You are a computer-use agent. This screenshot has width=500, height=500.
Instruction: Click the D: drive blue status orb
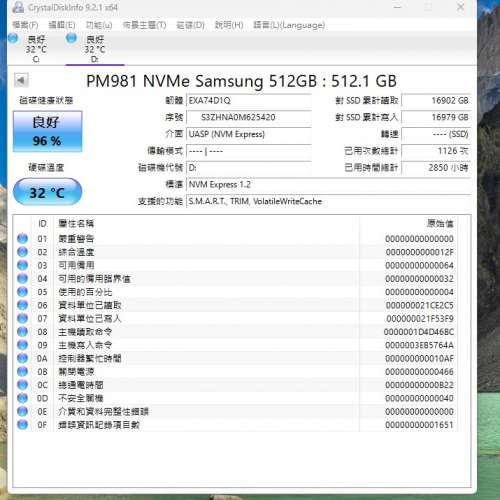[x=71, y=38]
